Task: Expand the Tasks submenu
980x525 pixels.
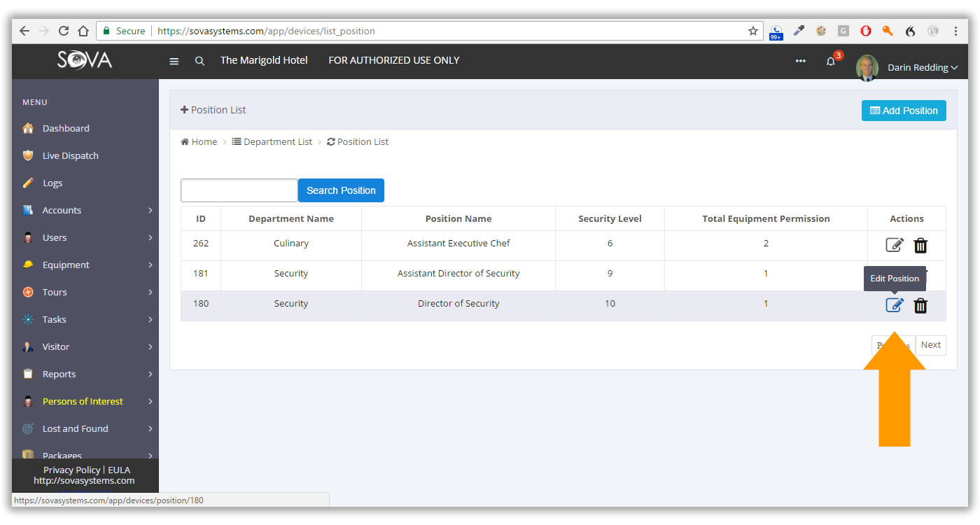Action: pos(85,319)
